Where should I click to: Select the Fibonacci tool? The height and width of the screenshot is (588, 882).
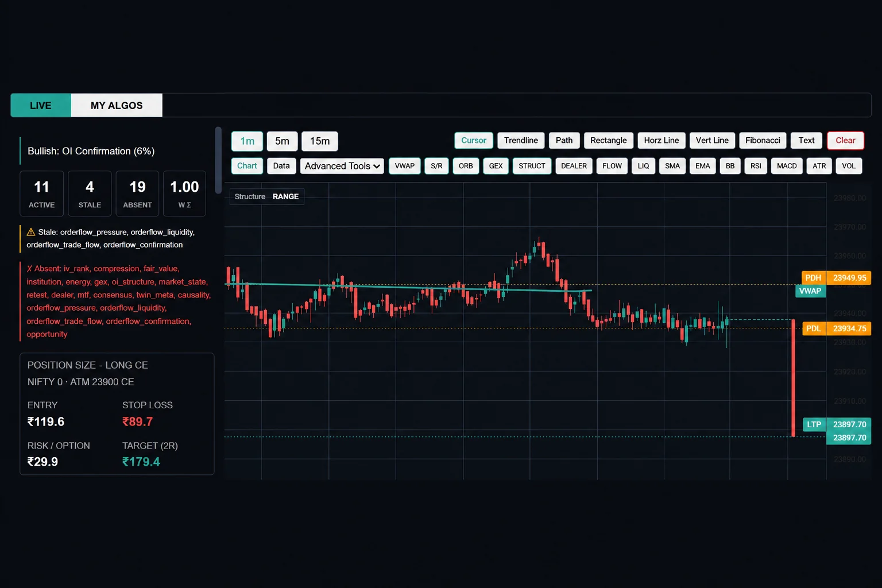click(x=763, y=141)
